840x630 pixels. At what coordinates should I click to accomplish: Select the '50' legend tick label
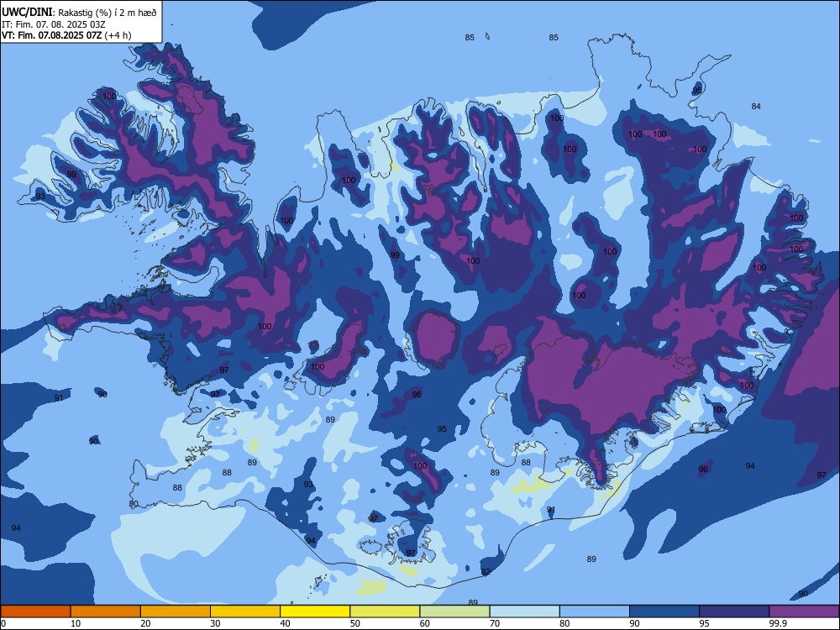355,623
